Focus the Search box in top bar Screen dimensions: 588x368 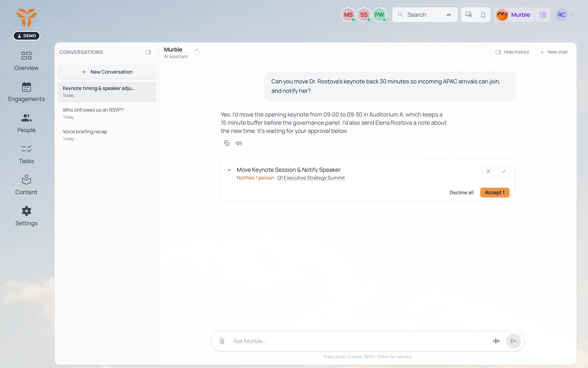tap(425, 15)
